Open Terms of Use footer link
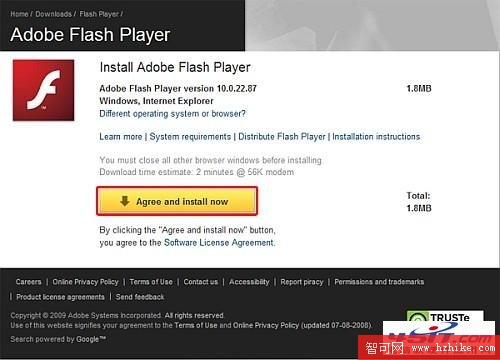This screenshot has width=500, height=360. coord(151,282)
